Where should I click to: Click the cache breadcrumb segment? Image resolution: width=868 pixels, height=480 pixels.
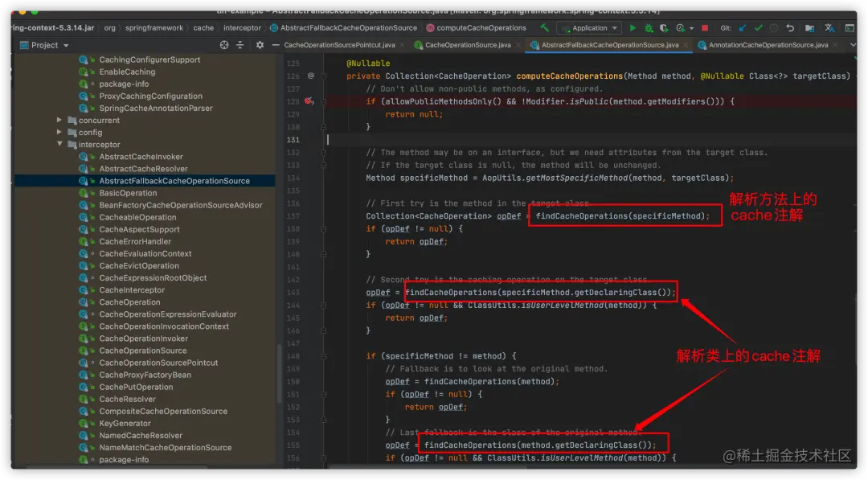(203, 27)
